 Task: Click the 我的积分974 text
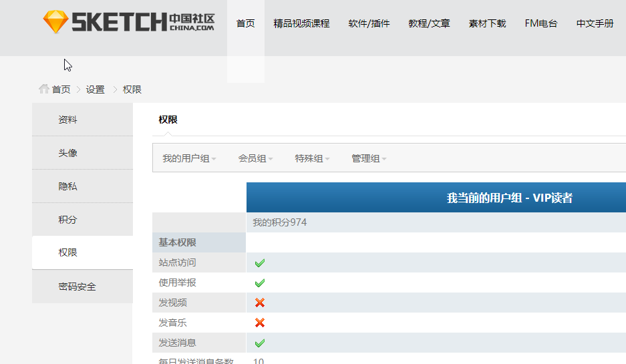click(x=279, y=222)
